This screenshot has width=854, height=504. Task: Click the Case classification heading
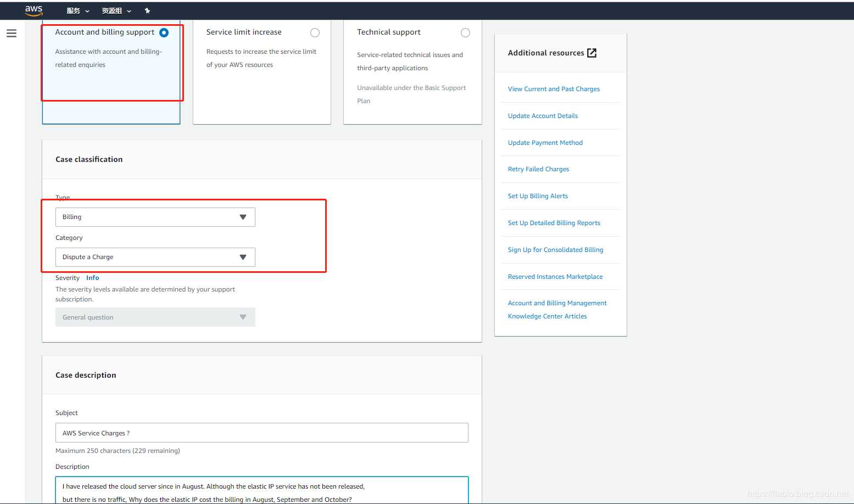[89, 159]
